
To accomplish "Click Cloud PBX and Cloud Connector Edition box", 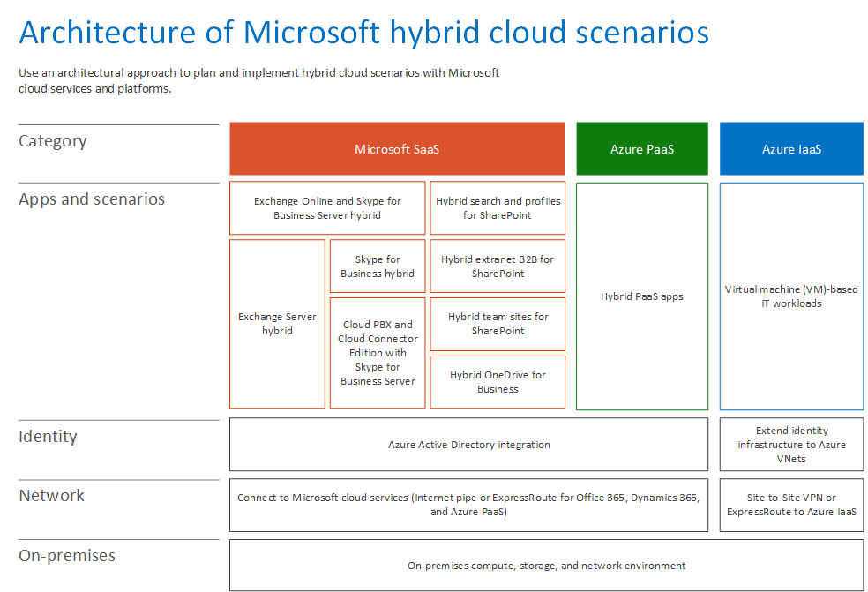I will (x=378, y=353).
